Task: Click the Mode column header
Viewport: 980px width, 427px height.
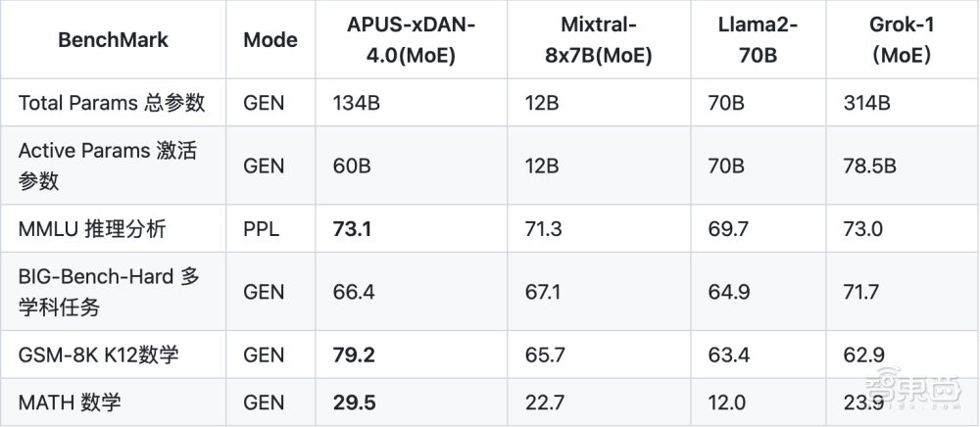Action: click(270, 40)
